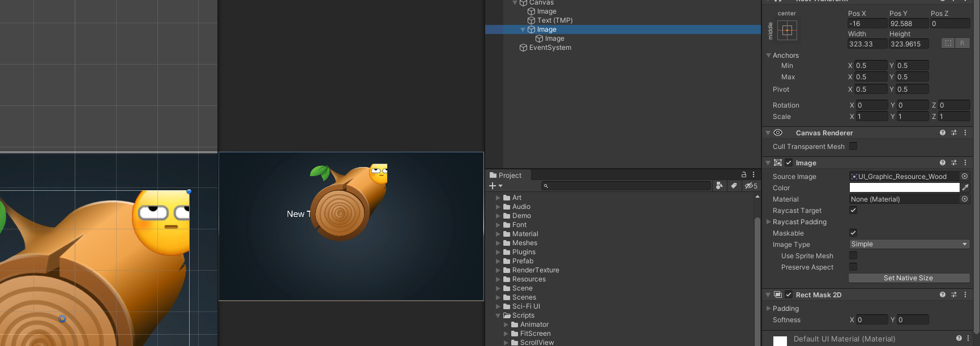
Task: Click Default UI Material help icon
Action: click(959, 338)
